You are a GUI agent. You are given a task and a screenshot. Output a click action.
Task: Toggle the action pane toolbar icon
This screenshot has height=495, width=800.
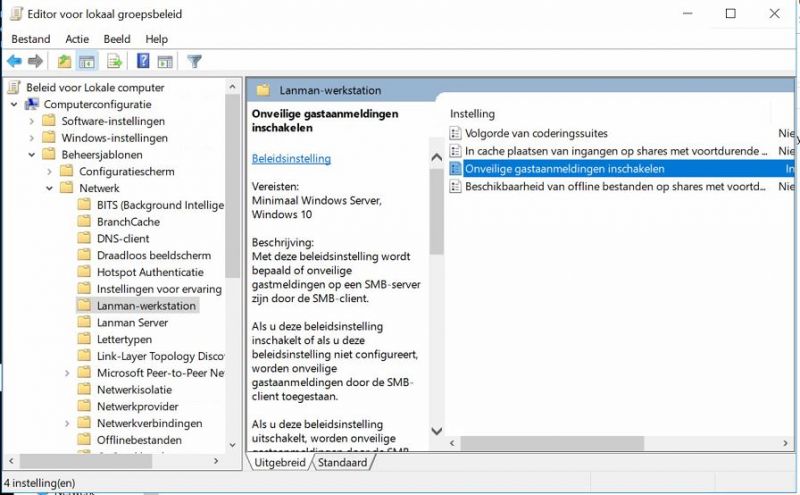(165, 62)
